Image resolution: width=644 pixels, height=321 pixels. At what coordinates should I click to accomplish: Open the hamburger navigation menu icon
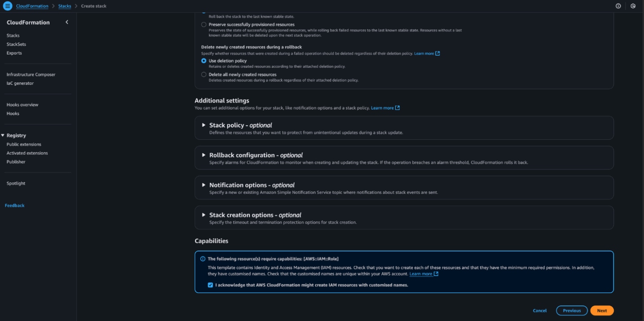(8, 6)
